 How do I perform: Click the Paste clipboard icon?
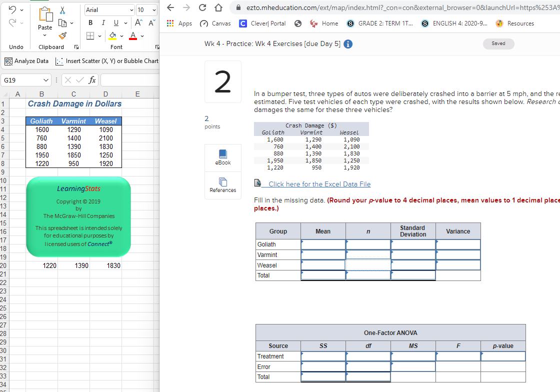point(45,14)
